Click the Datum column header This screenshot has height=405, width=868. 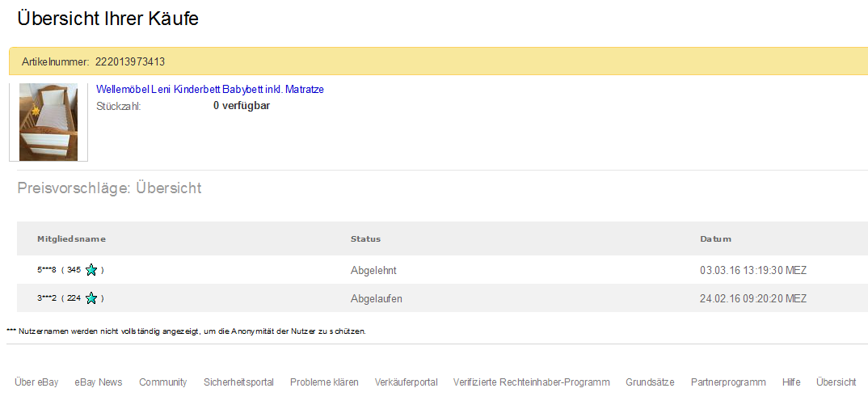[x=716, y=238]
